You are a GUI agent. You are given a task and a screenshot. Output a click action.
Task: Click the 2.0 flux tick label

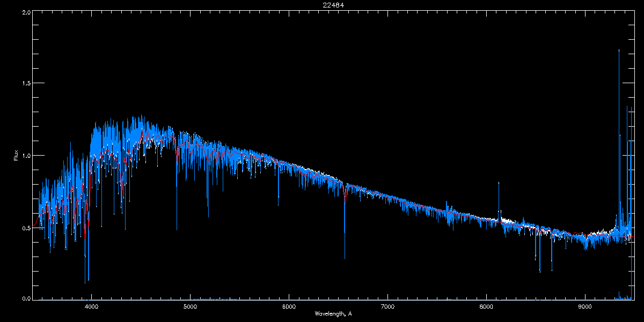[x=25, y=11]
